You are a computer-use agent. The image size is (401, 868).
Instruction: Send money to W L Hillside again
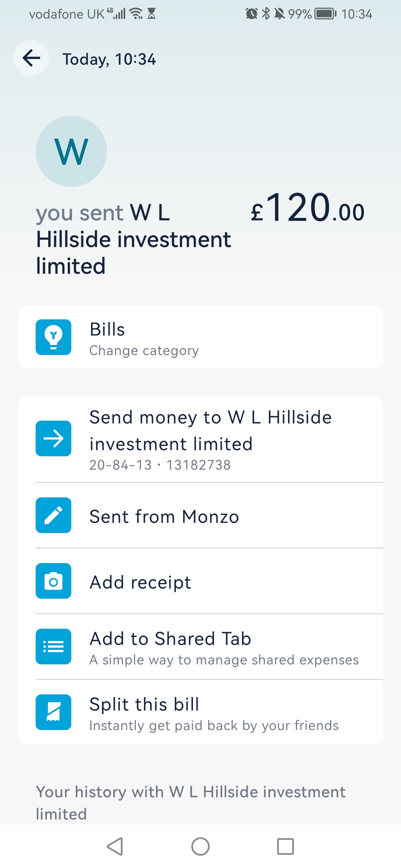(210, 430)
